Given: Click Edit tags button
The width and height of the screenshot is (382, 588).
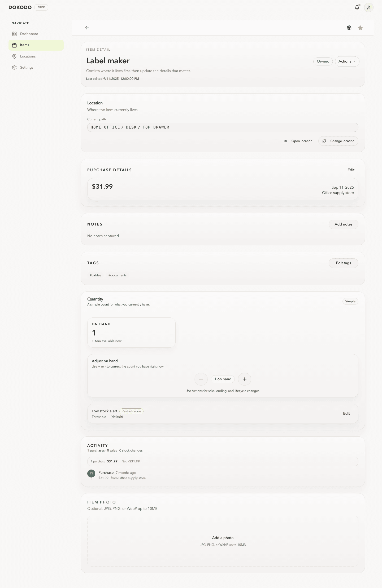Looking at the screenshot, I should (344, 263).
